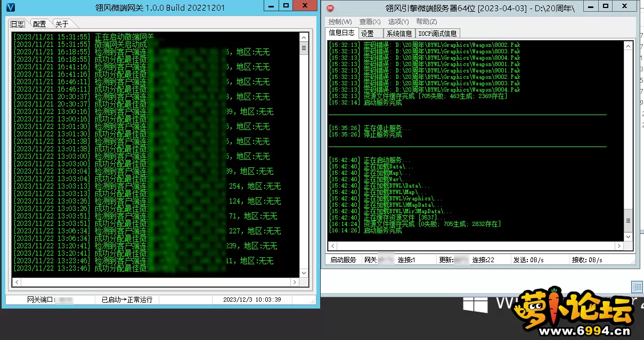
Task: Click the server log's scroll-down arrow
Action: click(628, 237)
